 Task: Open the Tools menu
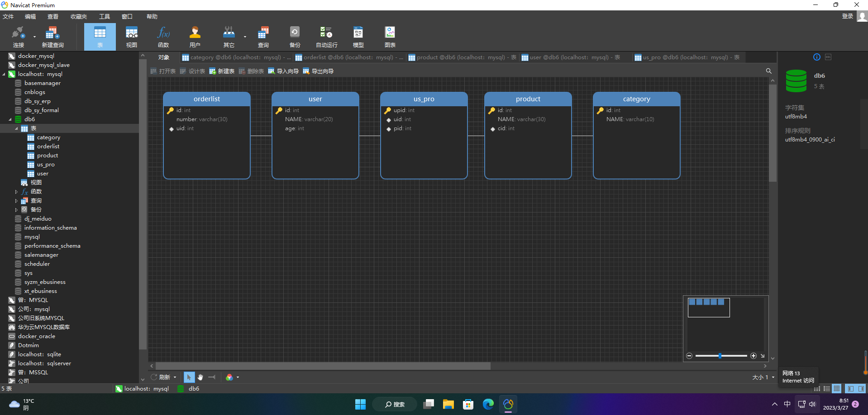(x=105, y=17)
